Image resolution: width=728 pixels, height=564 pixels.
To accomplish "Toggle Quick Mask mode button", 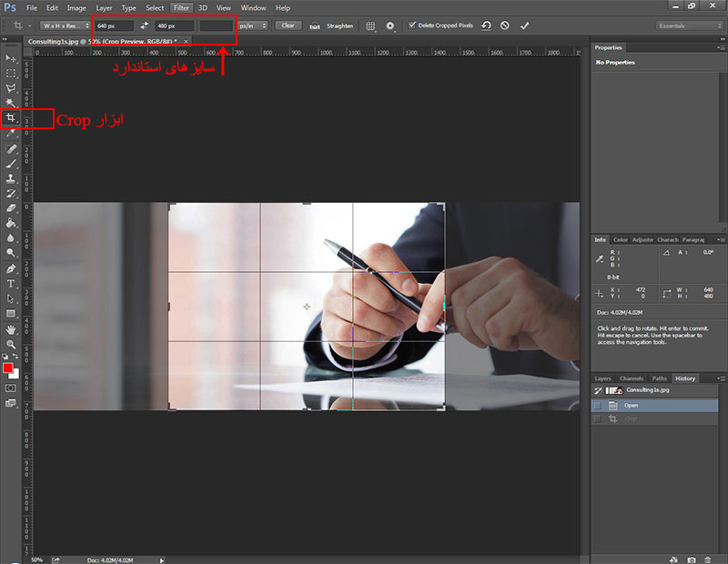I will tap(10, 388).
